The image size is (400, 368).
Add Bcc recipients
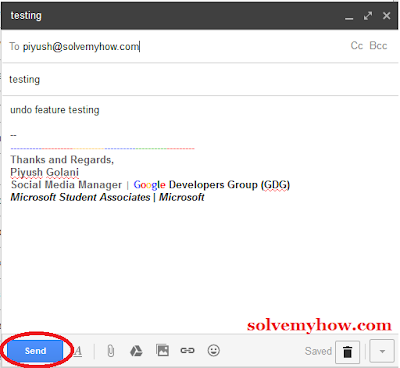(x=378, y=46)
